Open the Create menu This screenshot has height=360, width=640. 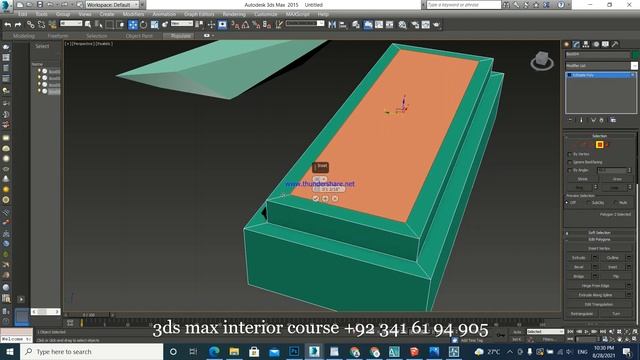pyautogui.click(x=107, y=14)
